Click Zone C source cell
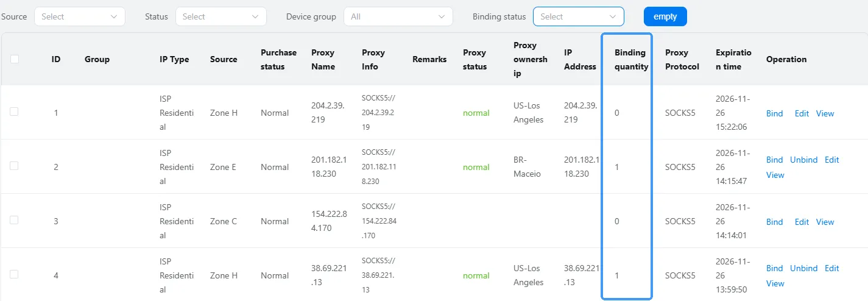The width and height of the screenshot is (868, 301). [224, 221]
